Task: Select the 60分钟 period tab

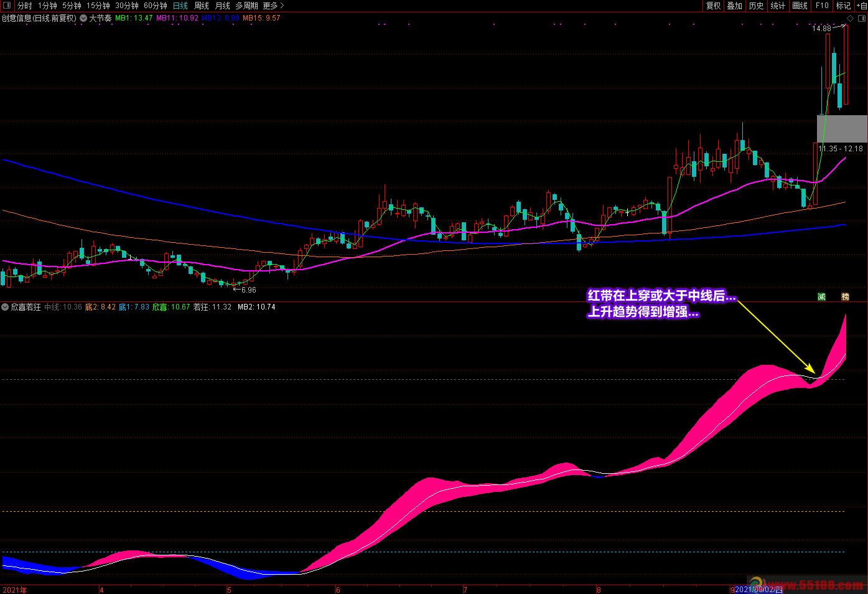Action: pyautogui.click(x=156, y=6)
